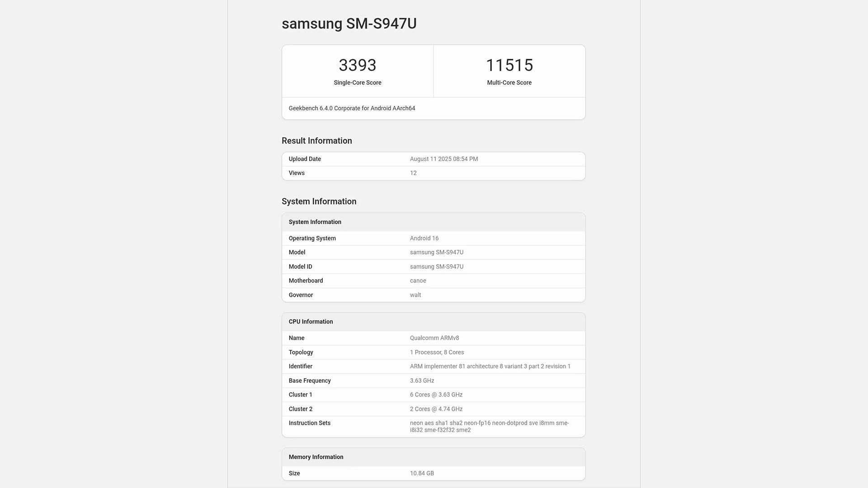Click the Governor value walt

click(x=415, y=295)
